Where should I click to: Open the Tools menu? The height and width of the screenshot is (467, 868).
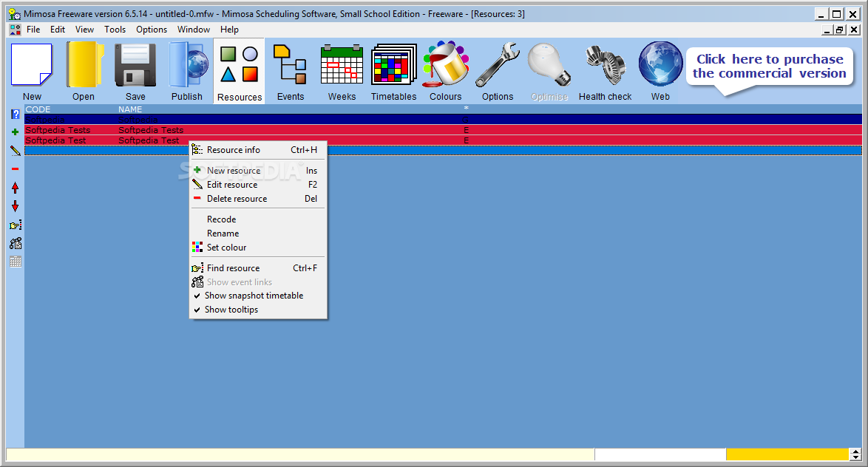click(115, 30)
